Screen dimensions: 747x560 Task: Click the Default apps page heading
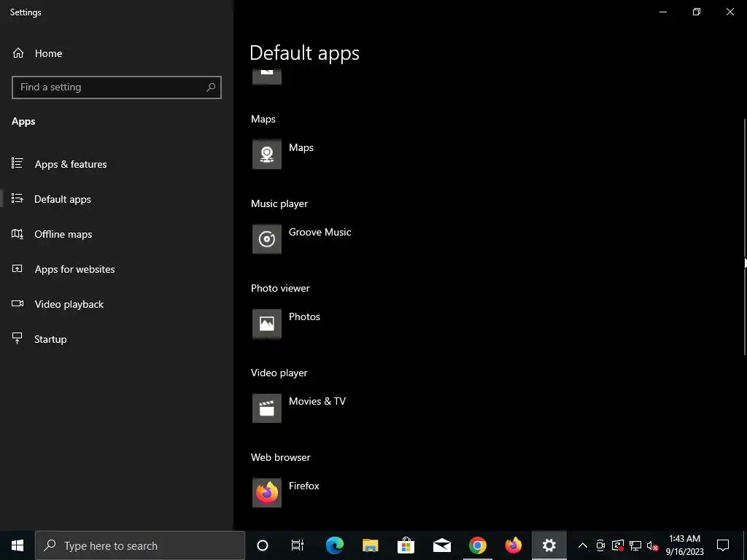point(304,52)
